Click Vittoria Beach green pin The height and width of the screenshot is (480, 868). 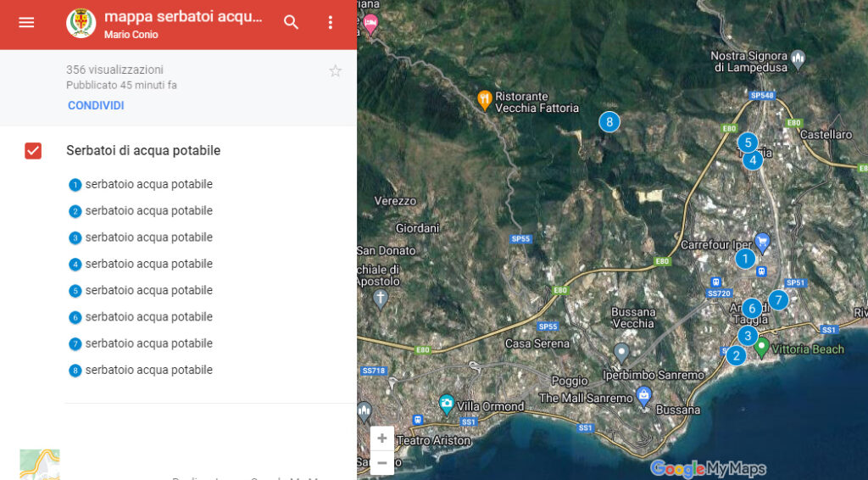(762, 349)
